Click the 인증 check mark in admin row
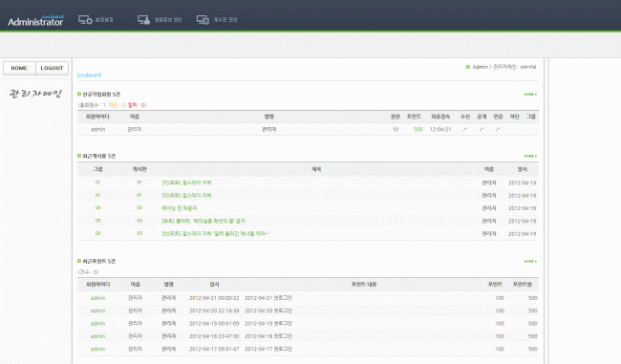 pyautogui.click(x=498, y=130)
